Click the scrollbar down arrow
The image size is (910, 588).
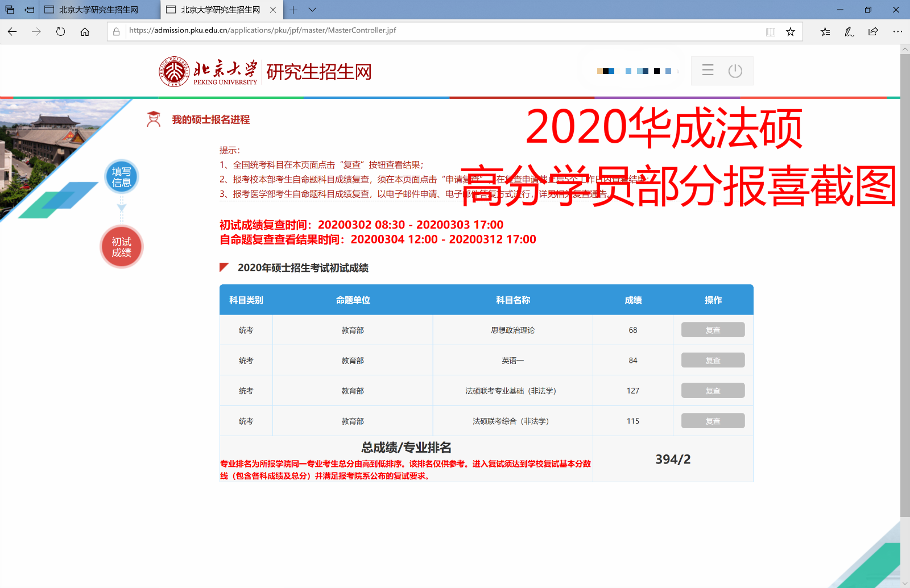click(905, 583)
